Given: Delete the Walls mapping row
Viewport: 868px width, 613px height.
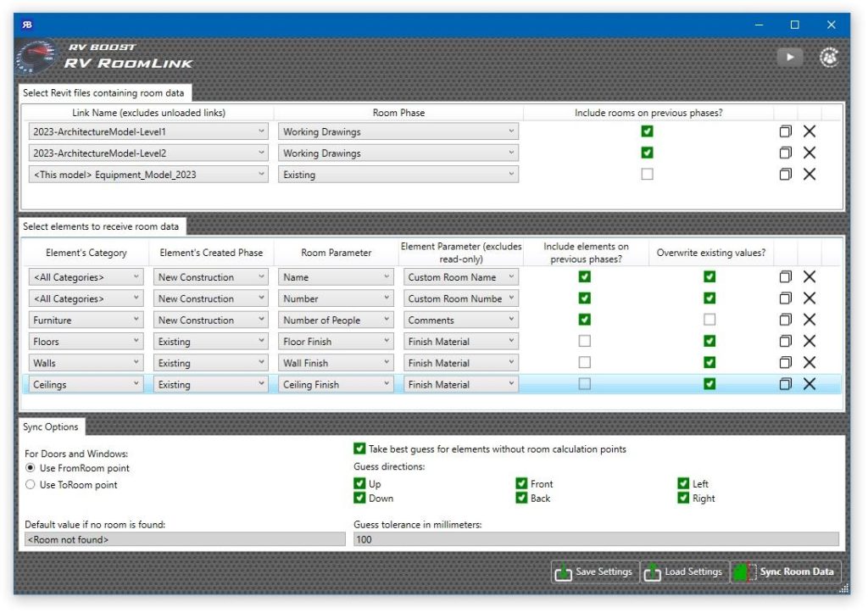Looking at the screenshot, I should (810, 363).
